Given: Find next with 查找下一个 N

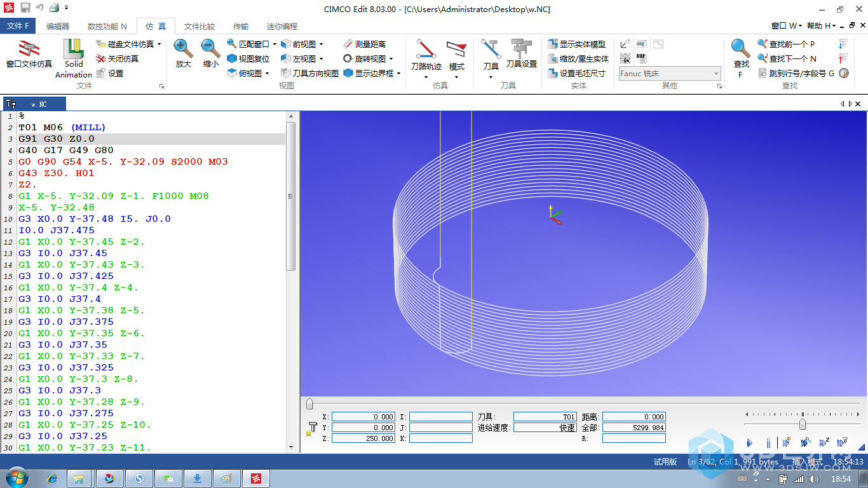Looking at the screenshot, I should pyautogui.click(x=787, y=58).
